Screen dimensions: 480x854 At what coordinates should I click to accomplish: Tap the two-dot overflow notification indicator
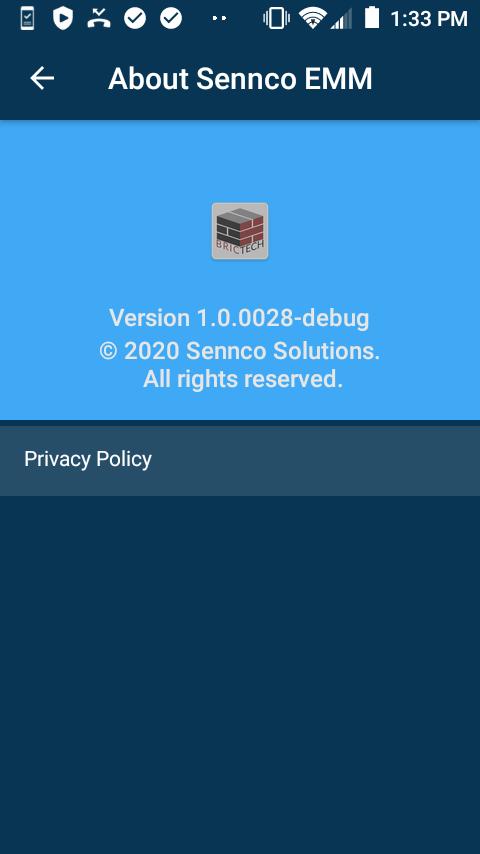pyautogui.click(x=219, y=19)
